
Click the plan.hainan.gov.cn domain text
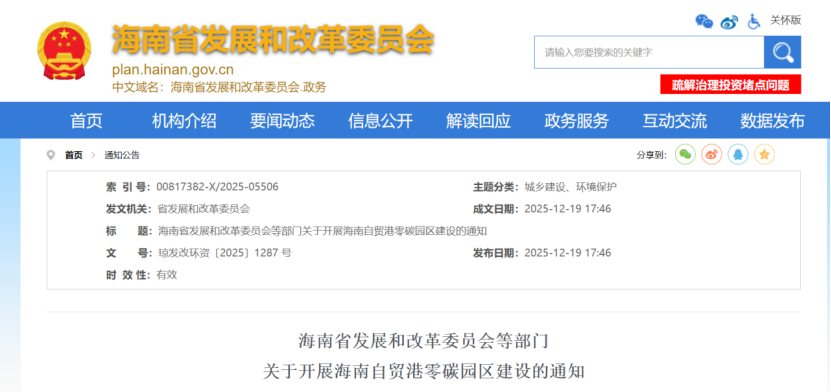[173, 70]
